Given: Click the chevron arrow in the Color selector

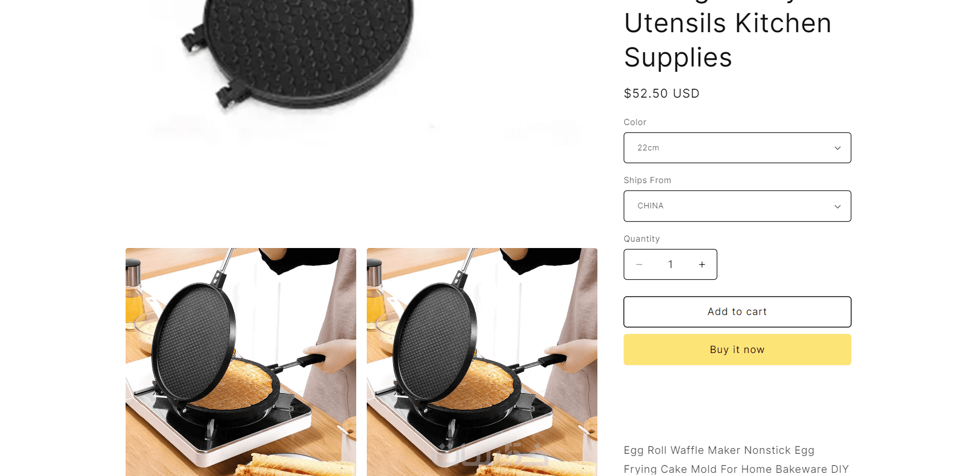Looking at the screenshot, I should click(838, 148).
